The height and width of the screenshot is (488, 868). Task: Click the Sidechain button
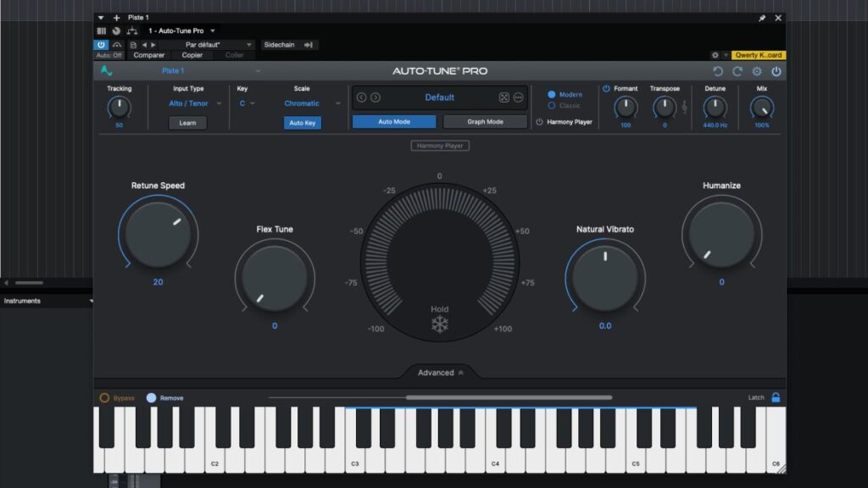280,45
